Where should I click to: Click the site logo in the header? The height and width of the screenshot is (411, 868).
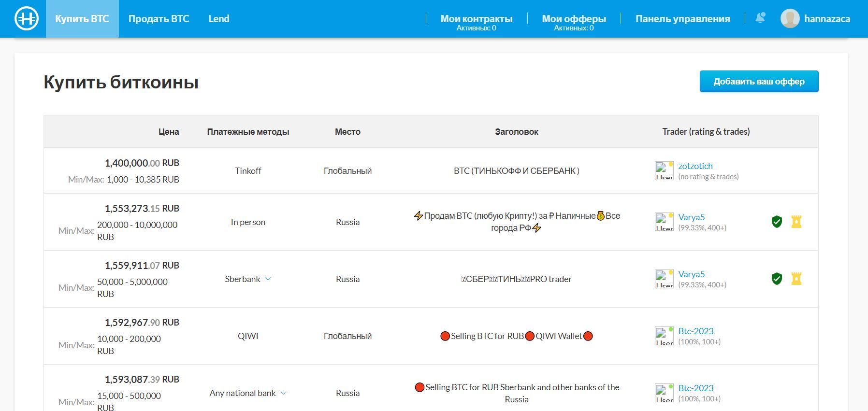(x=27, y=19)
